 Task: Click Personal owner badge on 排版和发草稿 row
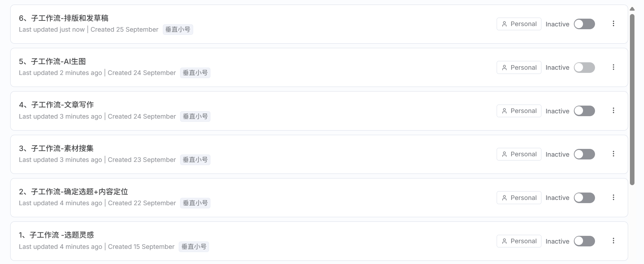point(519,24)
